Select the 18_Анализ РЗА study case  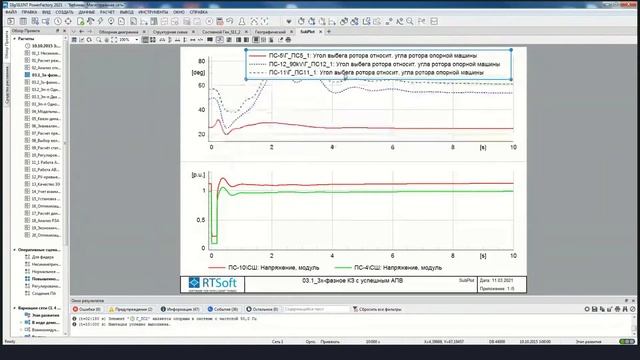coord(42,220)
